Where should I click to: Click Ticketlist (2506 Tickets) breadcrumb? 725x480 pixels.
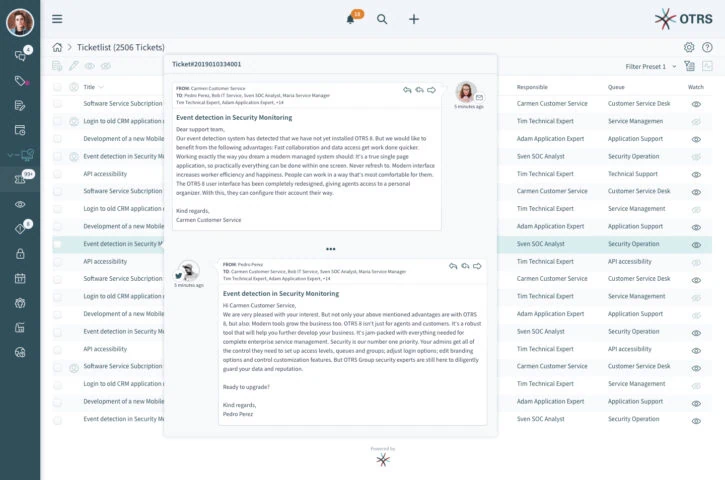click(121, 47)
